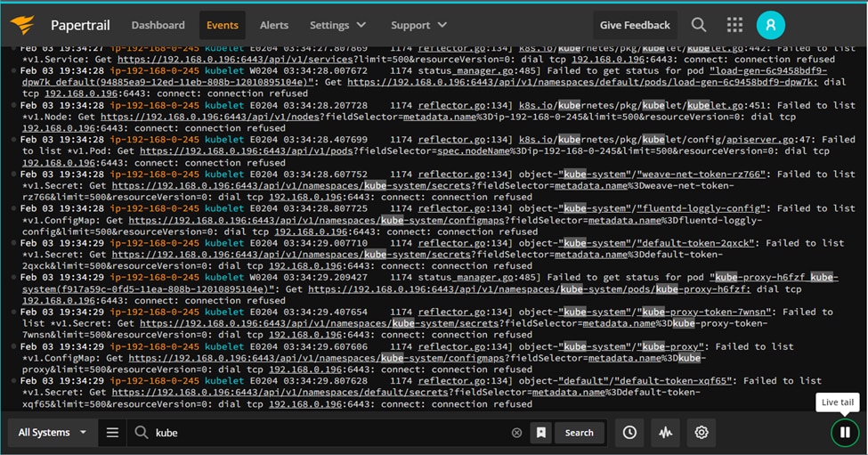868x455 pixels.
Task: Expand the Settings menu
Action: [x=337, y=25]
